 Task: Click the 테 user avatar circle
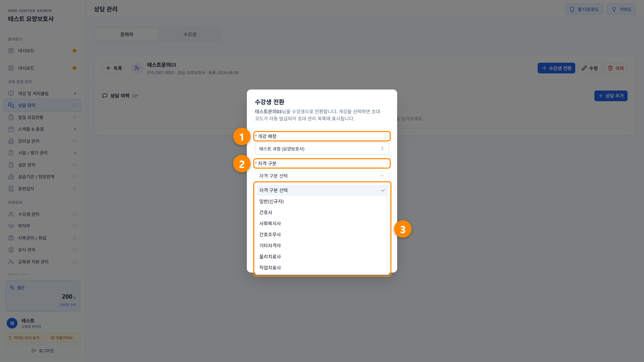pos(12,323)
